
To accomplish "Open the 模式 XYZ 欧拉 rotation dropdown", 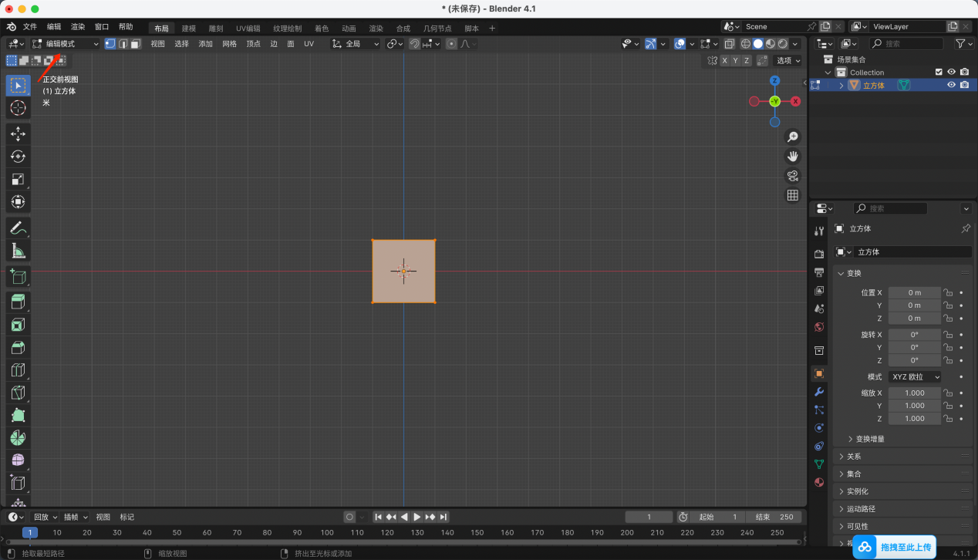I will coord(915,376).
